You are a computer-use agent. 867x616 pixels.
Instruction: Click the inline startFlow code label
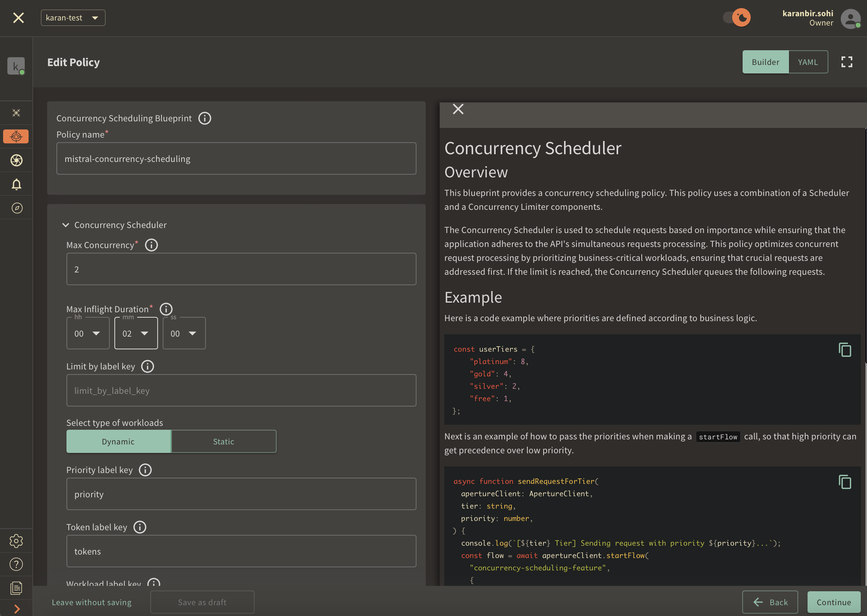718,437
